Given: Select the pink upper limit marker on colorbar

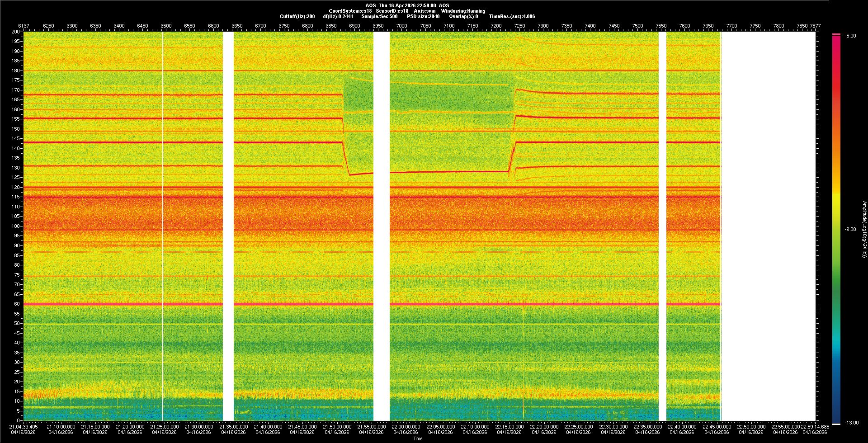Looking at the screenshot, I should point(836,34).
